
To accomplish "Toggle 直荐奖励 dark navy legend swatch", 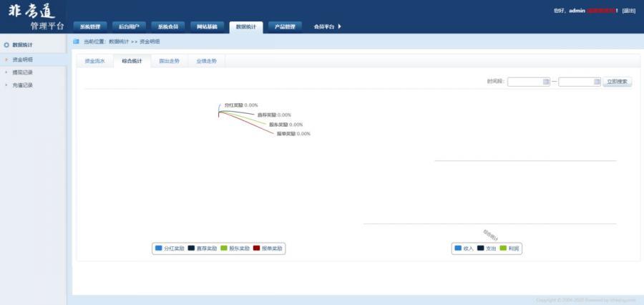I will 191,248.
